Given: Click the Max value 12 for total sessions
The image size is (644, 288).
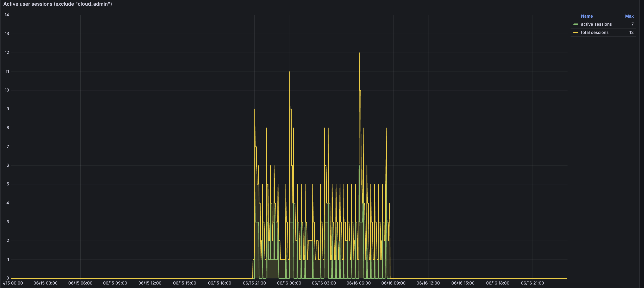Looking at the screenshot, I should pos(631,33).
